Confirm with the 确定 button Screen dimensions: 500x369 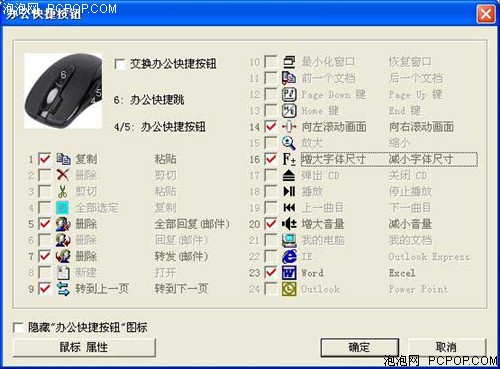point(360,347)
